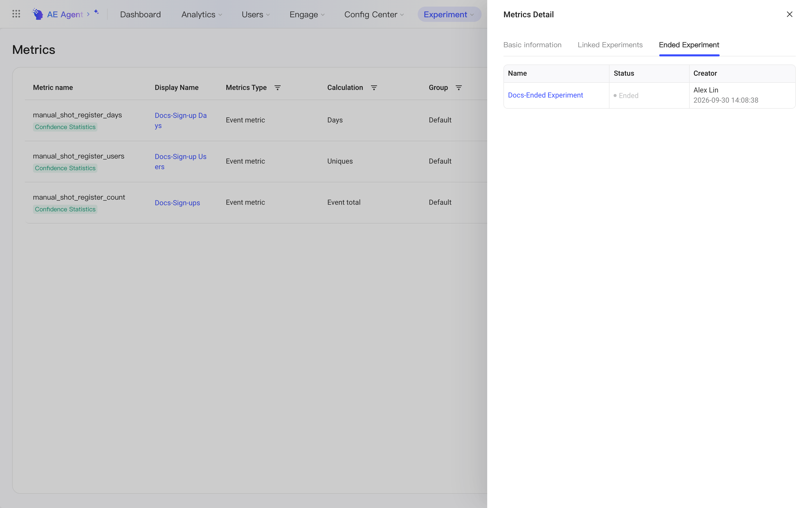Viewport: 812px width, 508px height.
Task: Open the Docs-Ended Experiment link
Action: pyautogui.click(x=545, y=95)
